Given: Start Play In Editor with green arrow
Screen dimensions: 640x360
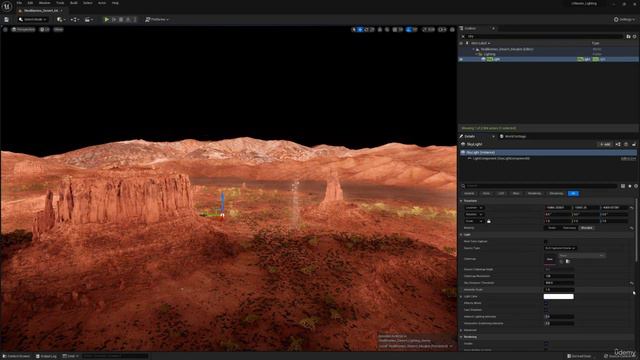Looking at the screenshot, I should point(107,20).
